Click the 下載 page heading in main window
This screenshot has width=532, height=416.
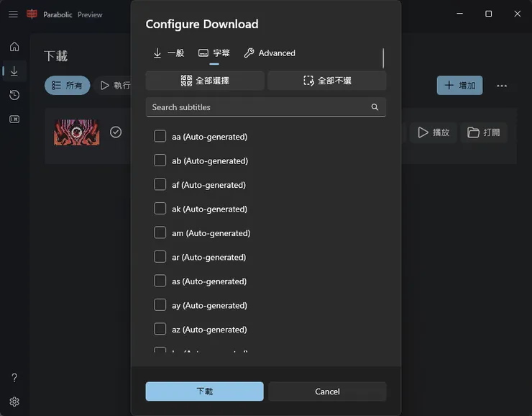click(56, 56)
